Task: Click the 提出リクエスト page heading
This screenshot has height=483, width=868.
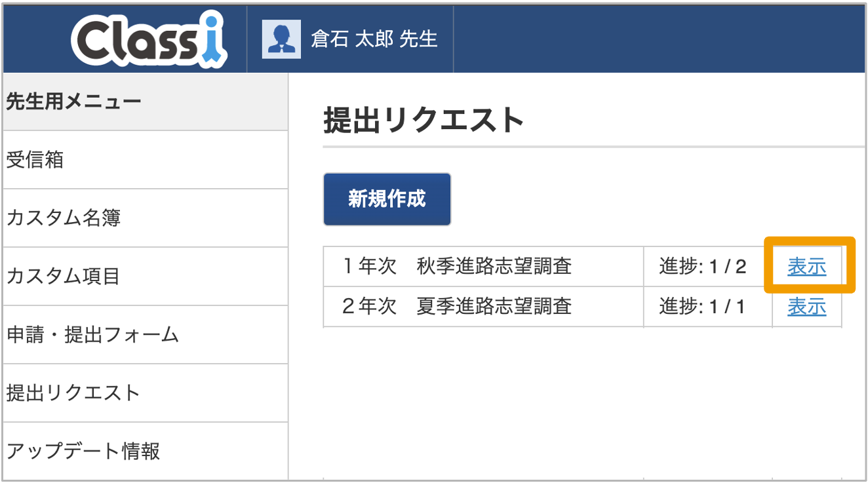Action: click(x=424, y=121)
